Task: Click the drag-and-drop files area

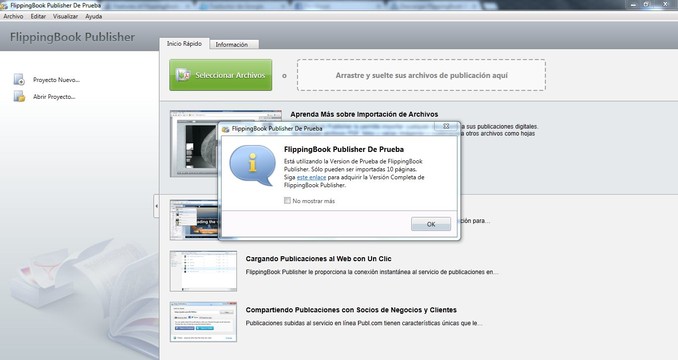Action: coord(421,75)
